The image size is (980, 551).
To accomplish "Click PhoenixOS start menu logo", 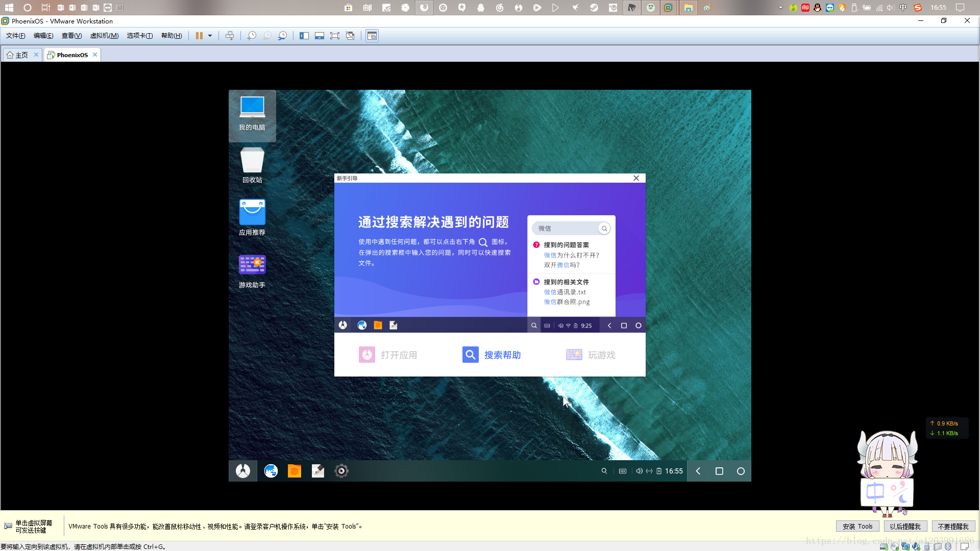I will pos(243,471).
